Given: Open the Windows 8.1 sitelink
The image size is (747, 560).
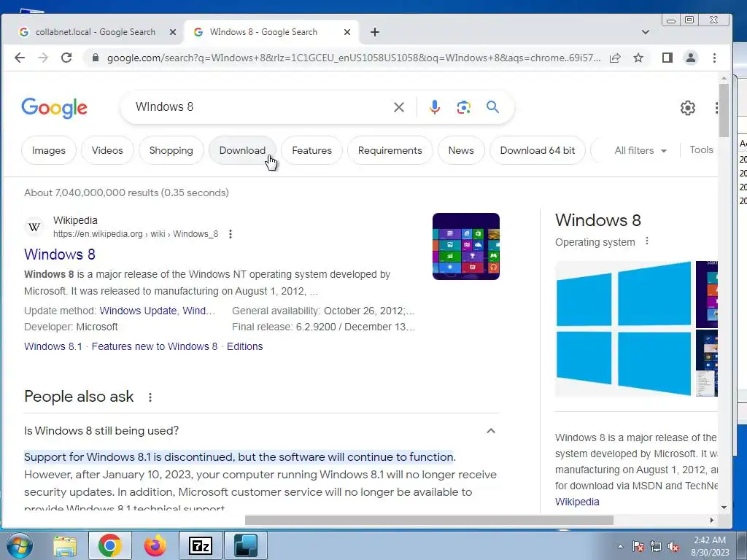Looking at the screenshot, I should (53, 346).
